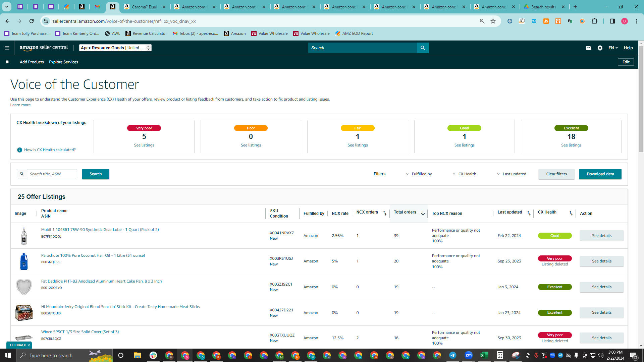Open the Apex Resource Goods account switcher
644x362 pixels.
click(x=115, y=48)
